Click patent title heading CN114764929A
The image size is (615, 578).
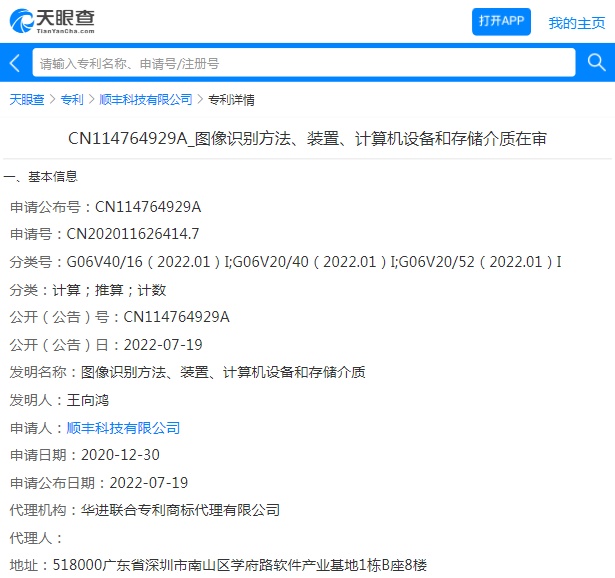[x=307, y=139]
